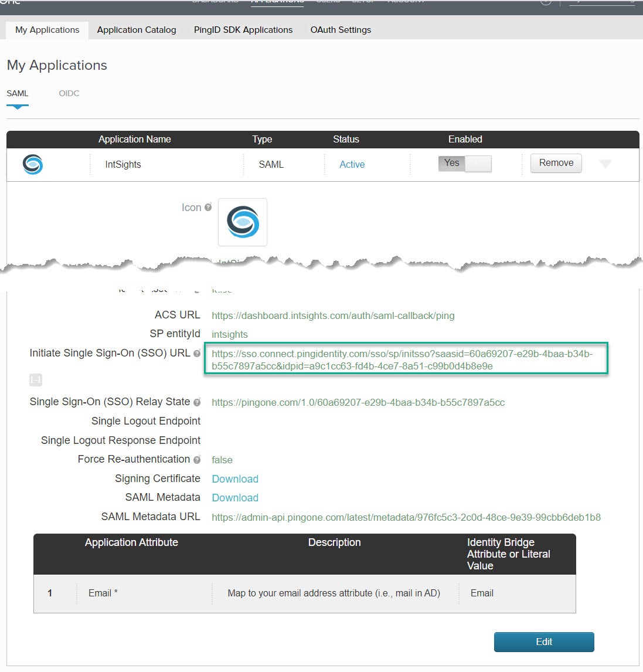Open the PingID SDK Applications tab

pos(243,30)
